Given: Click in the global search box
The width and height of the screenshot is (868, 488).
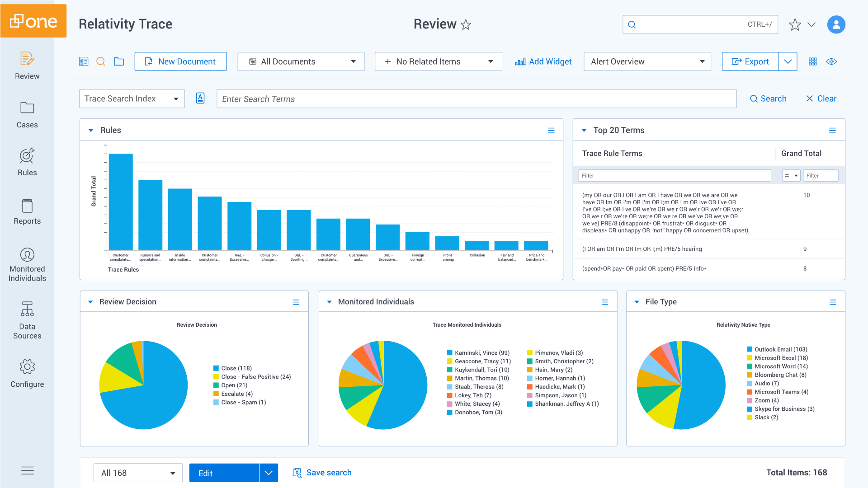Looking at the screenshot, I should click(x=700, y=24).
